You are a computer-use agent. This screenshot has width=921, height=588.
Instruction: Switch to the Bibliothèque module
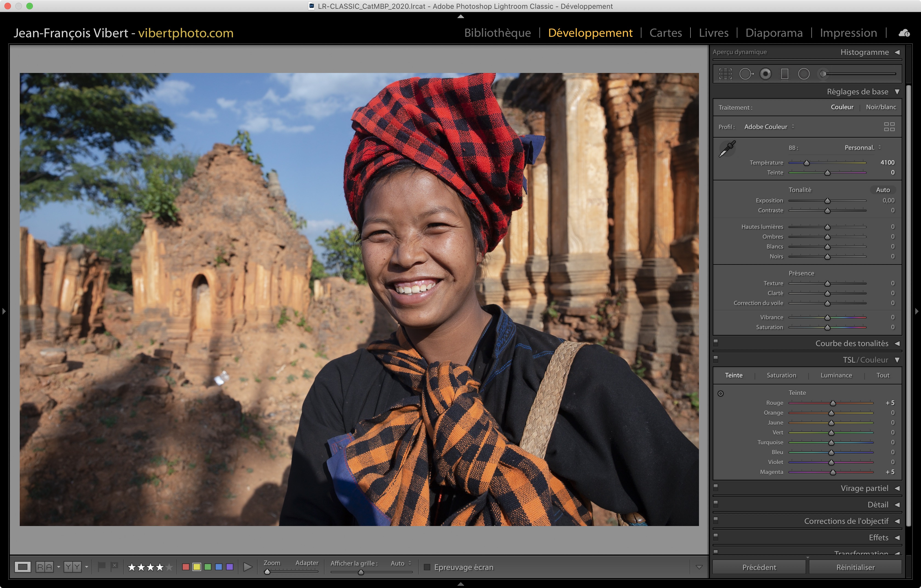[x=497, y=33]
